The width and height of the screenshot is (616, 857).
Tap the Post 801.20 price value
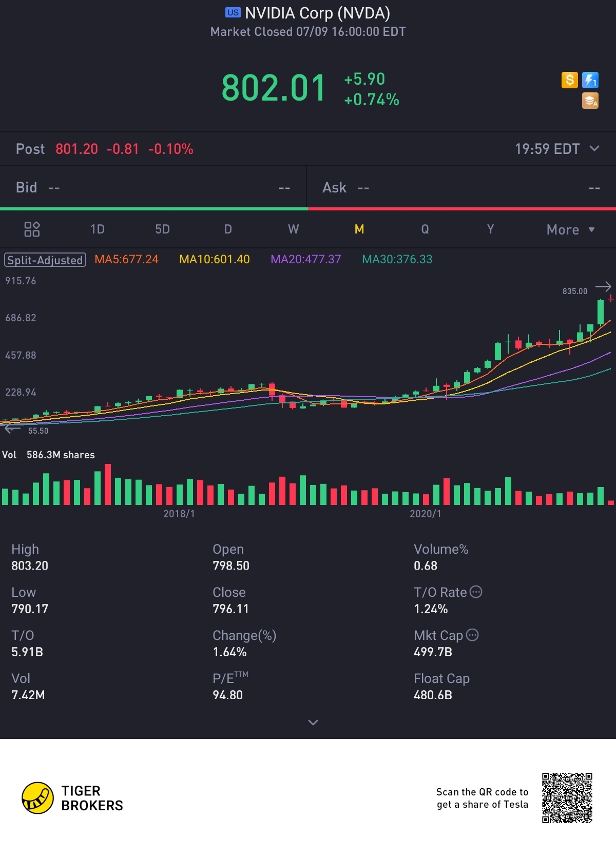click(76, 149)
